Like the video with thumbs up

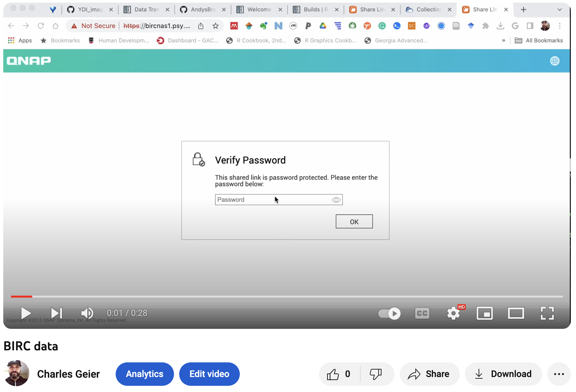339,374
